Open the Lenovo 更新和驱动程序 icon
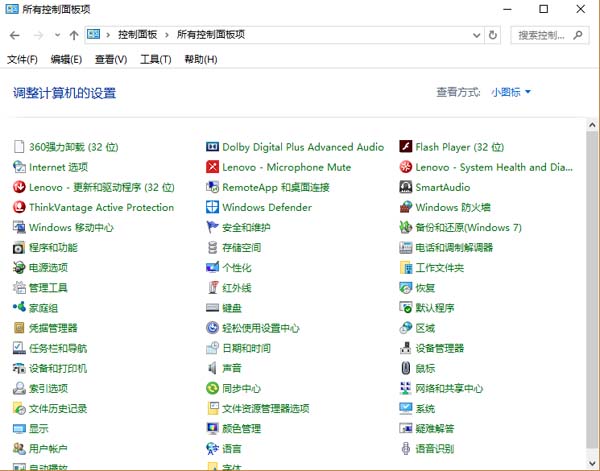The height and width of the screenshot is (471, 600). coord(19,187)
